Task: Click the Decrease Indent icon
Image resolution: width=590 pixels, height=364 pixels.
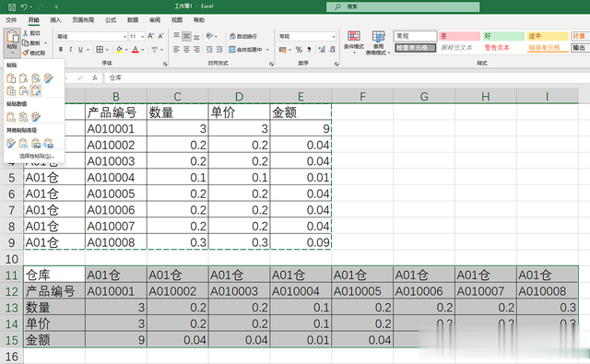Action: click(209, 49)
